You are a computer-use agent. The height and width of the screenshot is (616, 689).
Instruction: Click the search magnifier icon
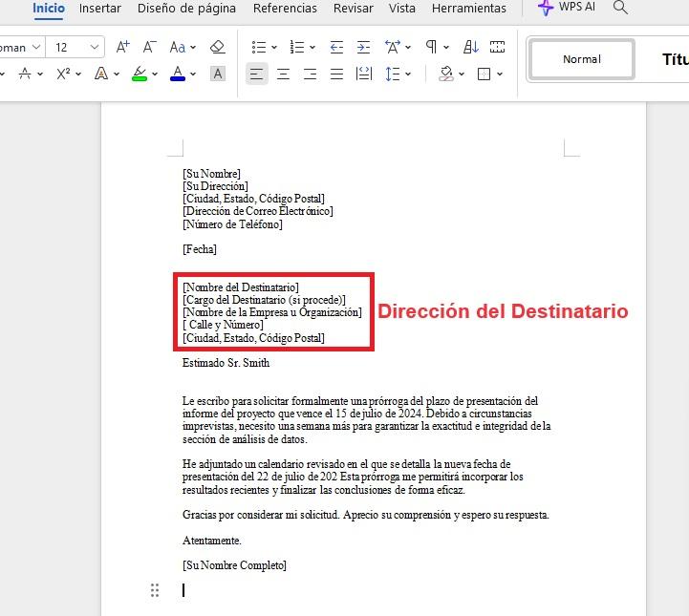620,8
